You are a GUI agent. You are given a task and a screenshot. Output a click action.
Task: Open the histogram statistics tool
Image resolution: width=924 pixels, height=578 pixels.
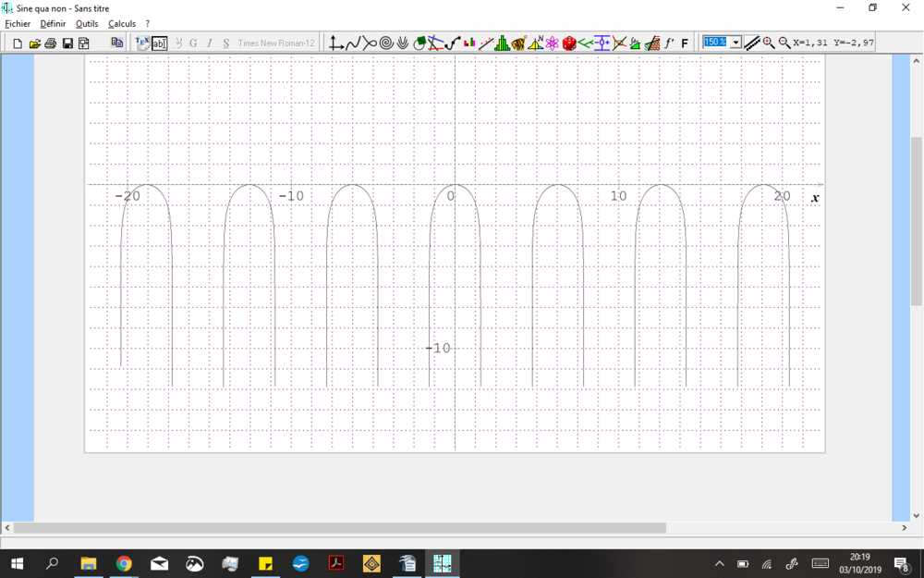click(502, 43)
